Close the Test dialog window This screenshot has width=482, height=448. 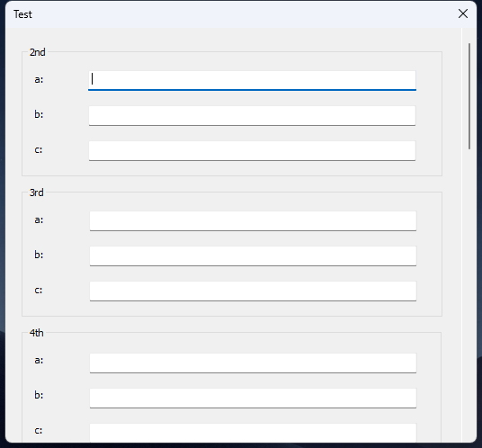462,13
